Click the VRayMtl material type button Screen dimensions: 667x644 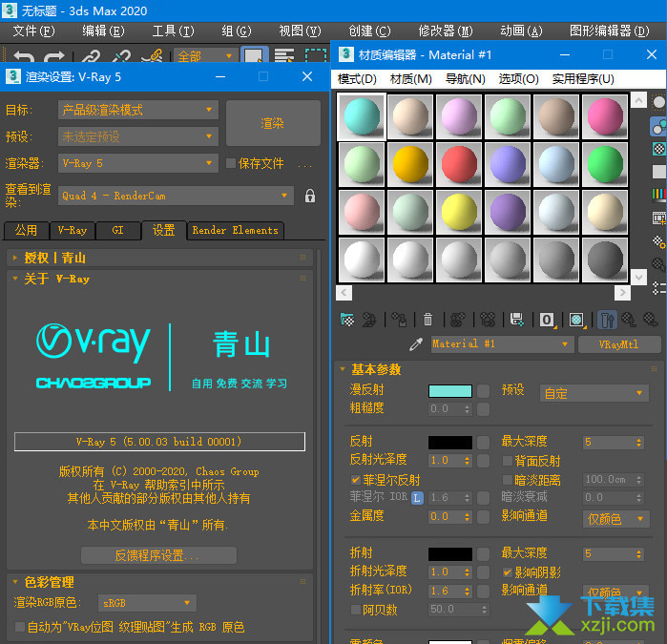click(619, 344)
